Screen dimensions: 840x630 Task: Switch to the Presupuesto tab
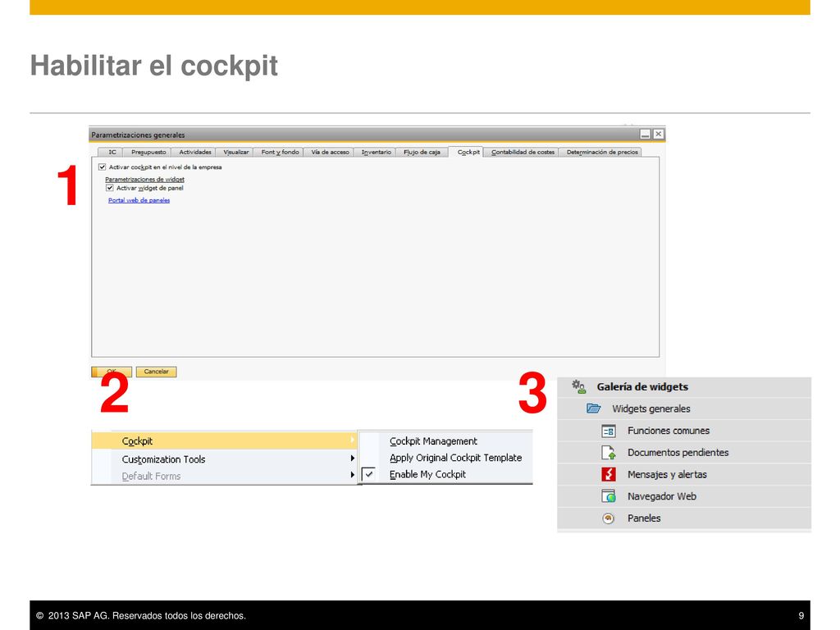pyautogui.click(x=148, y=152)
